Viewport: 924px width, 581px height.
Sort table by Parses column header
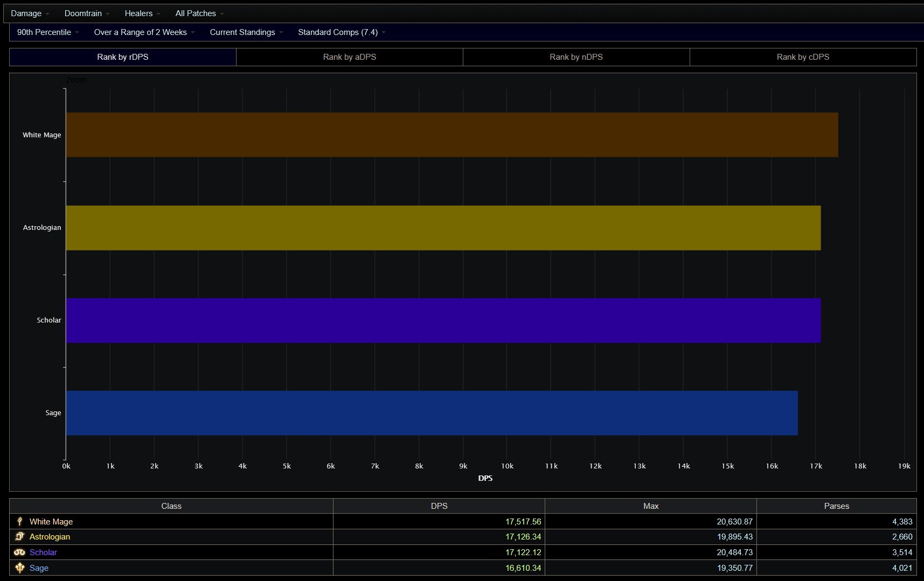[837, 506]
